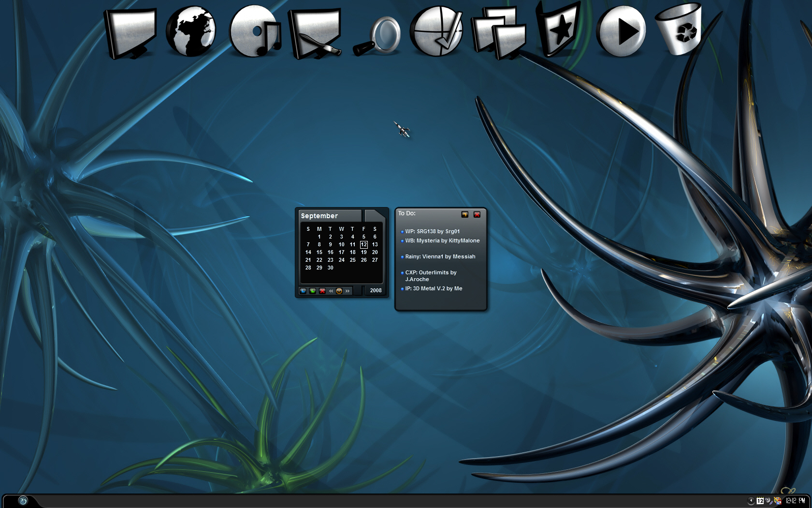Image resolution: width=812 pixels, height=508 pixels.
Task: Click the orange today button in calendar
Action: 339,291
